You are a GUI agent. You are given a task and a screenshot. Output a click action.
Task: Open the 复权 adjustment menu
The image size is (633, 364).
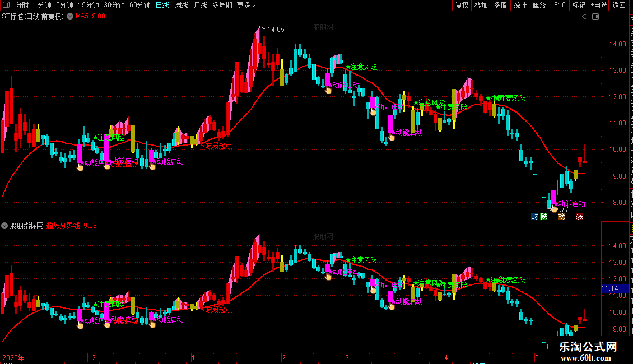click(x=462, y=5)
